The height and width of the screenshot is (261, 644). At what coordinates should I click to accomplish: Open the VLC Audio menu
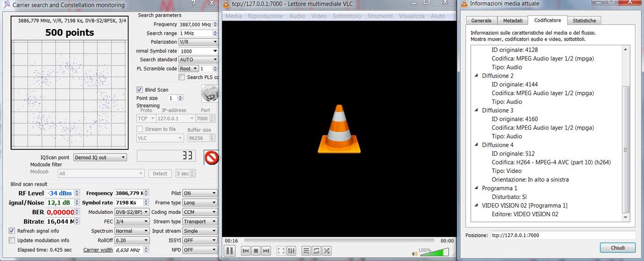pyautogui.click(x=297, y=16)
